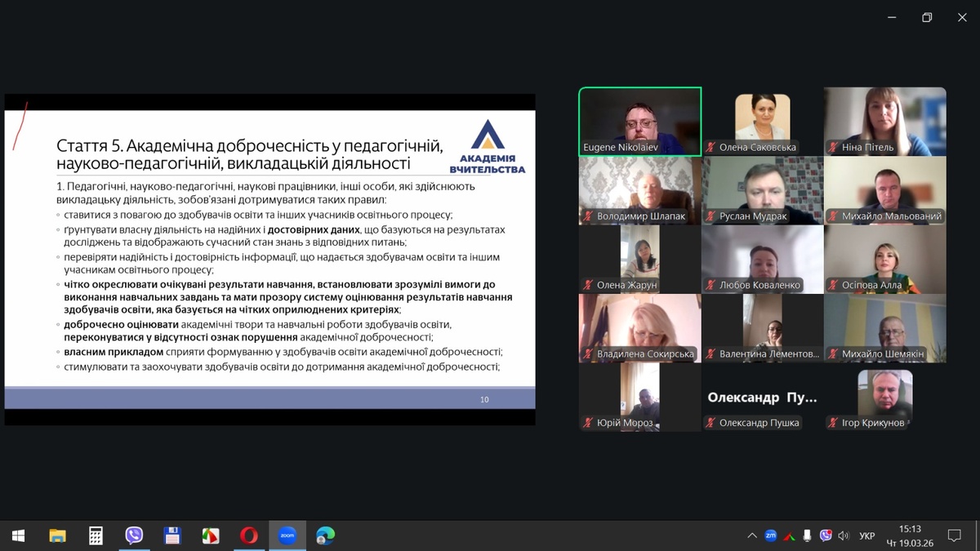Select Eugene Nikolaiev's video tile
Image resolution: width=980 pixels, height=551 pixels.
click(639, 121)
